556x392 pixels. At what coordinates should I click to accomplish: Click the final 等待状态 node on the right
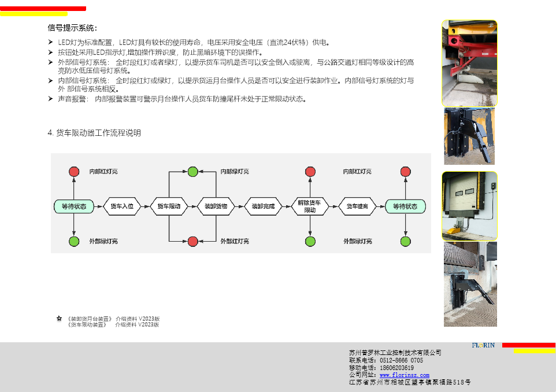pos(405,206)
